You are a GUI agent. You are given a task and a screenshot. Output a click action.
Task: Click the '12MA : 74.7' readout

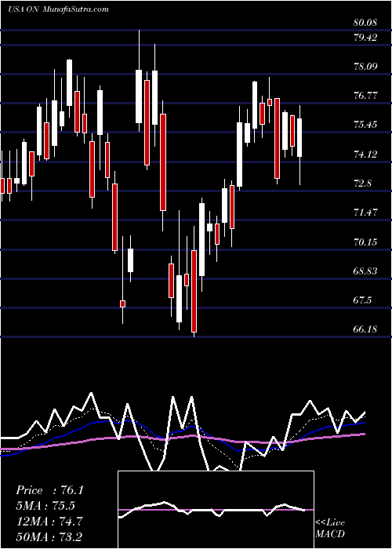(49, 522)
